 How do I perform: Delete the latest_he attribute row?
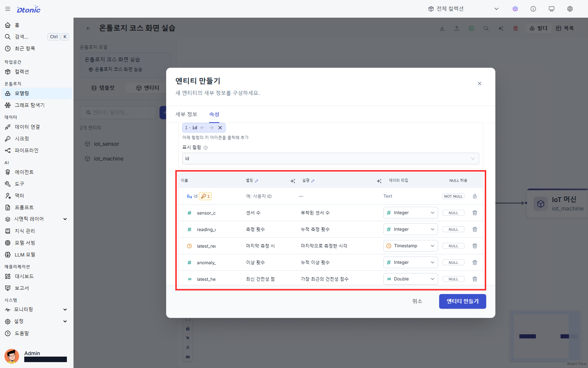click(475, 279)
